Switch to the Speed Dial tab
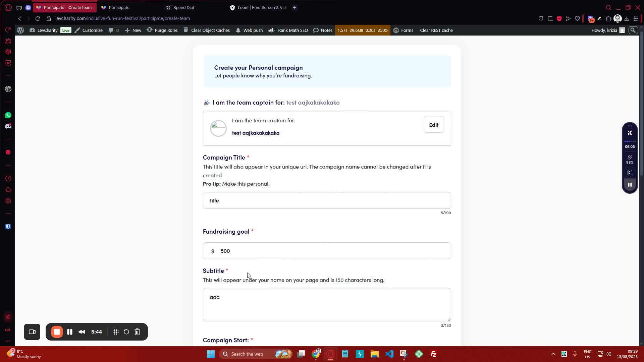 point(183,7)
